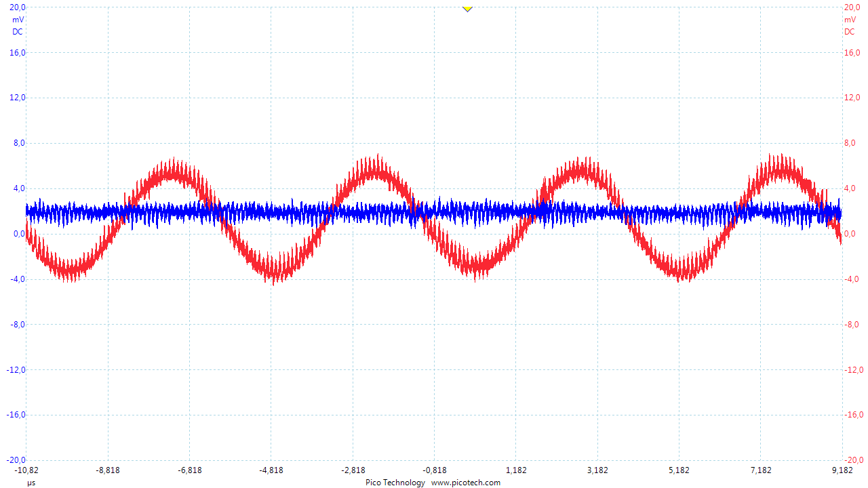Screen dimensions: 868x488
Task: Click the www.picotech.com text
Action: tap(466, 483)
